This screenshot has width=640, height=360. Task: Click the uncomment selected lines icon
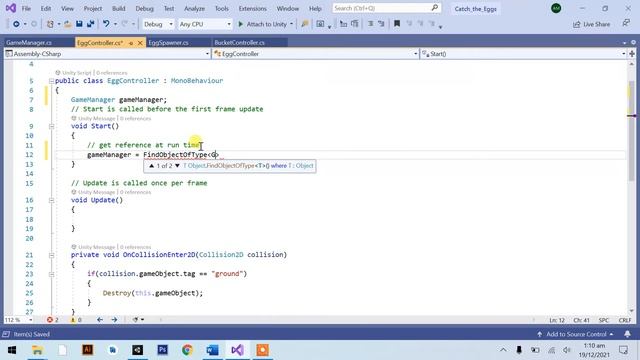click(381, 24)
